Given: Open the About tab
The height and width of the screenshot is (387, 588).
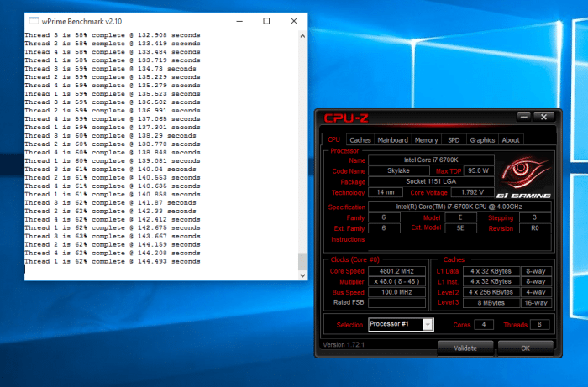Looking at the screenshot, I should coord(511,140).
